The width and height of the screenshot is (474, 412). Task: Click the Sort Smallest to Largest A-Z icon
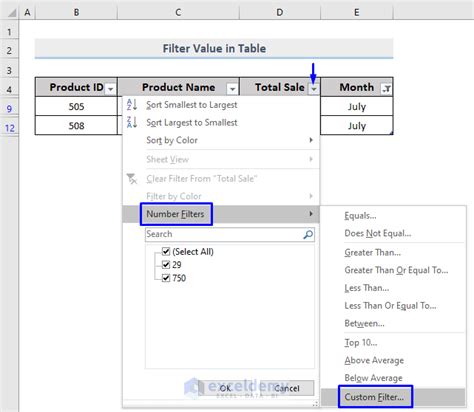pos(132,105)
